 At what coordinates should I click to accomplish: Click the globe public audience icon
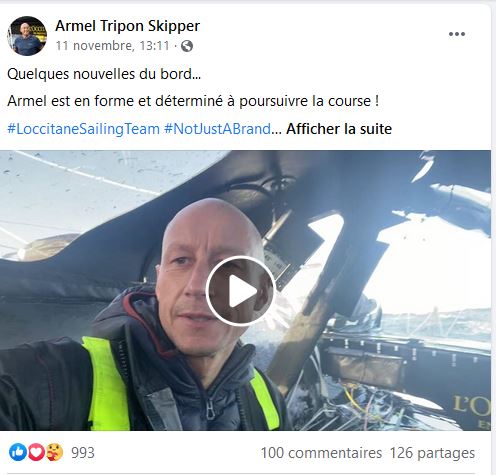click(x=187, y=46)
